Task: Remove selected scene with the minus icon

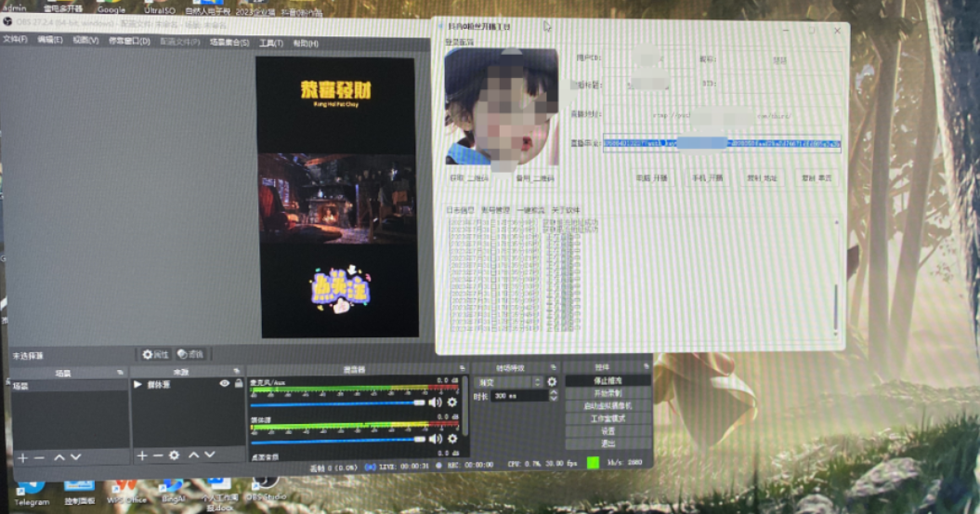Action: (x=39, y=457)
